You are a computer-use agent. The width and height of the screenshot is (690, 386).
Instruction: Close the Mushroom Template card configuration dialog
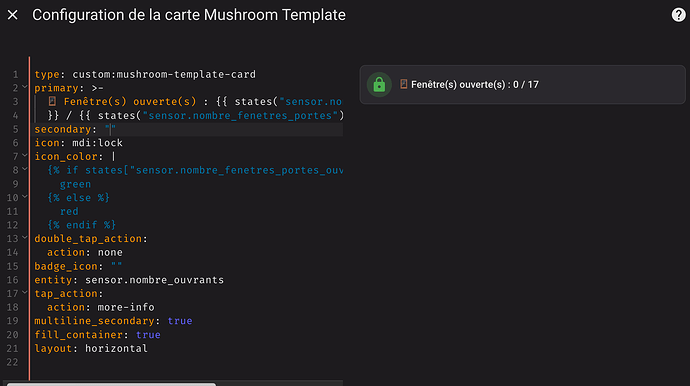(13, 15)
